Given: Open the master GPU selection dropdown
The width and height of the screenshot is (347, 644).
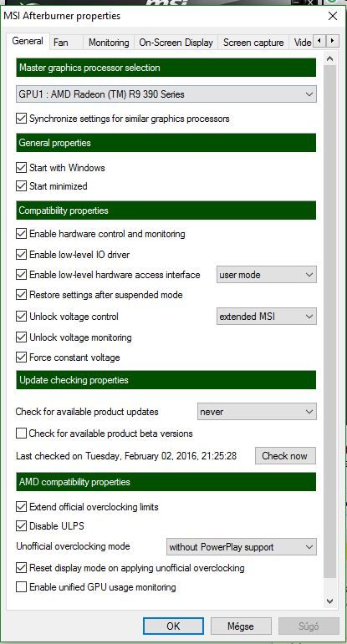Looking at the screenshot, I should pos(166,94).
